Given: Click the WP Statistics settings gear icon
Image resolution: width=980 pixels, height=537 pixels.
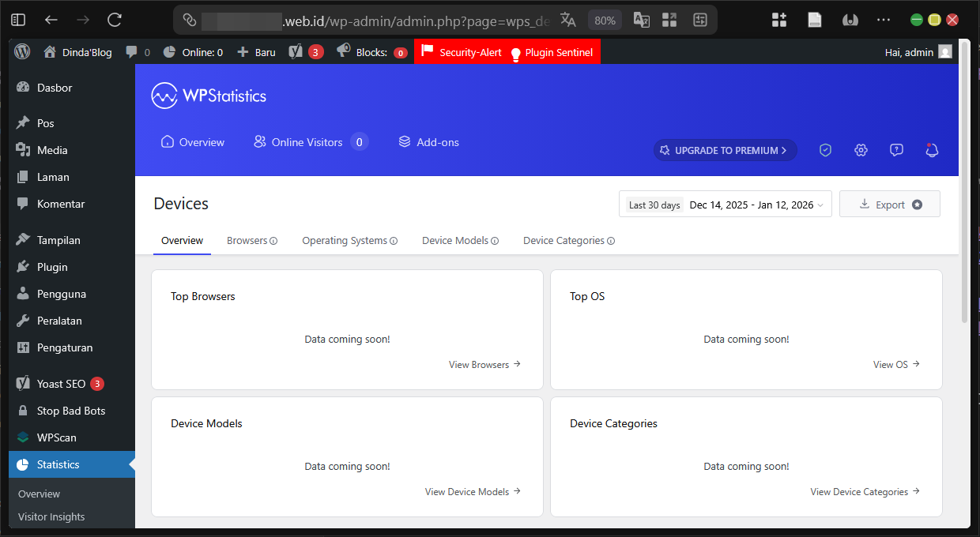Looking at the screenshot, I should tap(861, 150).
